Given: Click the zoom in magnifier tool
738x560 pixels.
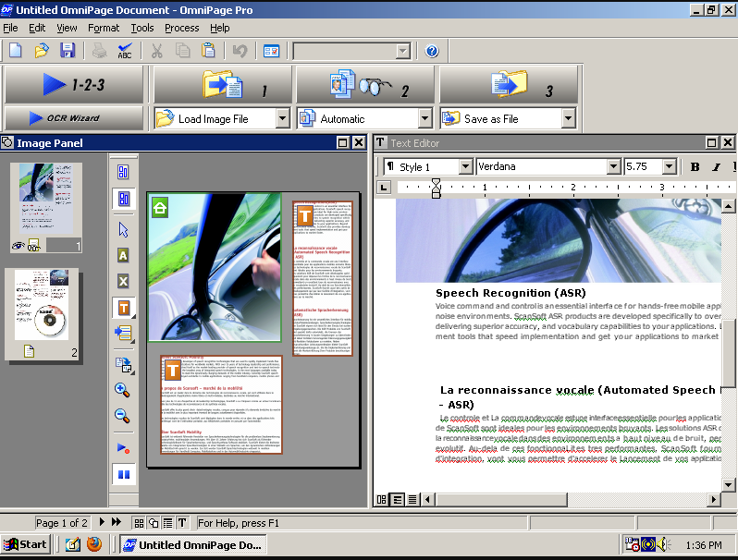Looking at the screenshot, I should [x=122, y=389].
